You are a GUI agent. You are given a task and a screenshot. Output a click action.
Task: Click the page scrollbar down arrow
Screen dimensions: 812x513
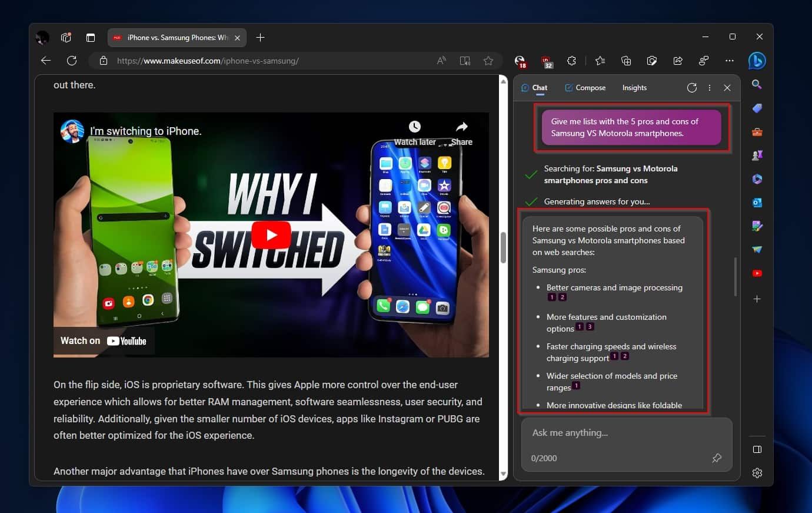[503, 474]
